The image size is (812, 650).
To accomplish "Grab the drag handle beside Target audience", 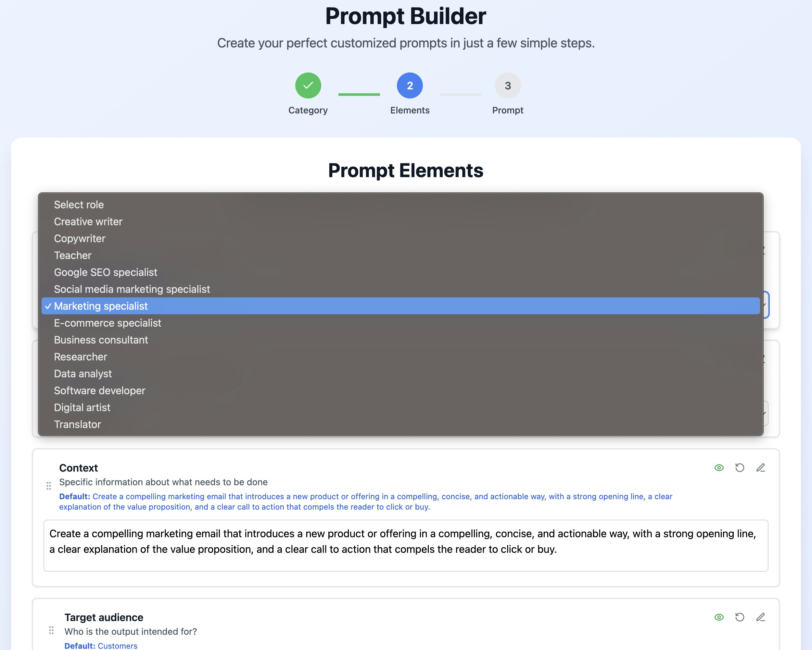I will 51,630.
